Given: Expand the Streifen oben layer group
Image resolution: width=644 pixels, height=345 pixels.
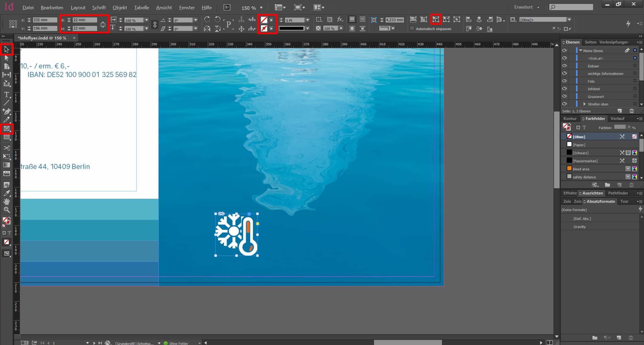Looking at the screenshot, I should click(x=584, y=104).
